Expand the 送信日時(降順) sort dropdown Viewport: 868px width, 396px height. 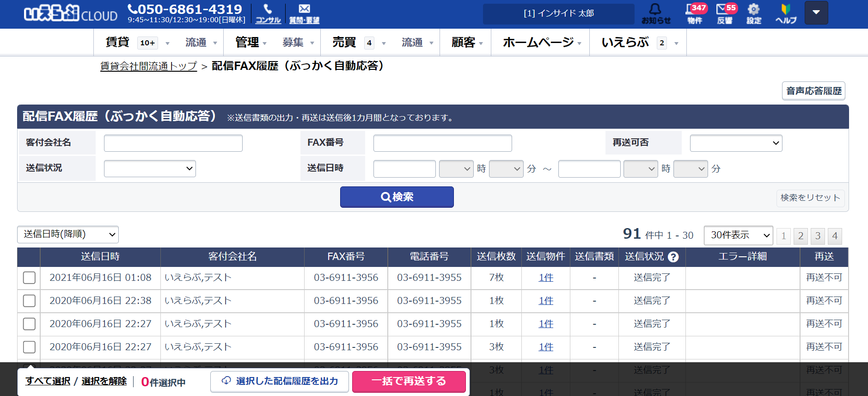tap(68, 235)
